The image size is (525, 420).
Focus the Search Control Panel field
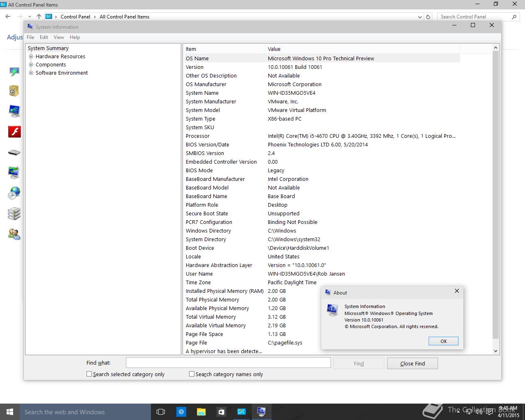pos(474,17)
